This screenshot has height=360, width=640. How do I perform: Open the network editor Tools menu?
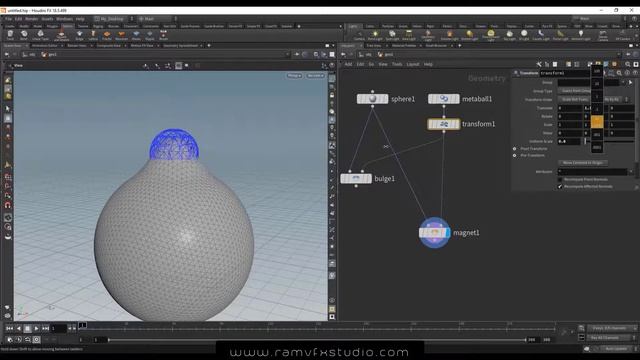pyautogui.click(x=397, y=64)
